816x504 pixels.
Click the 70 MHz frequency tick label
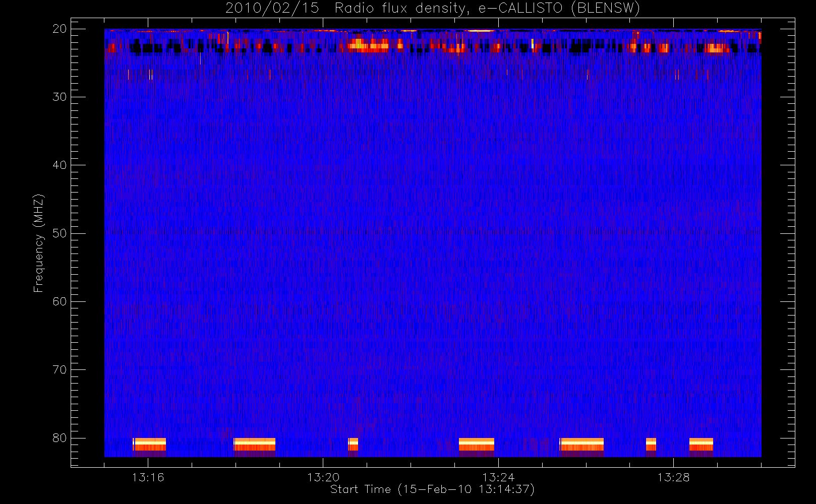(x=60, y=369)
